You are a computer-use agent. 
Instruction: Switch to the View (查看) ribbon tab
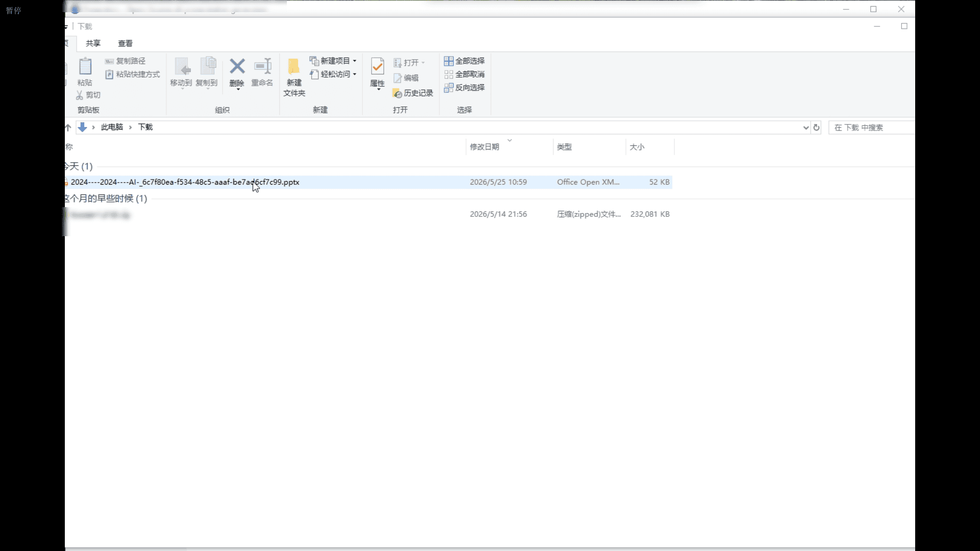point(125,43)
